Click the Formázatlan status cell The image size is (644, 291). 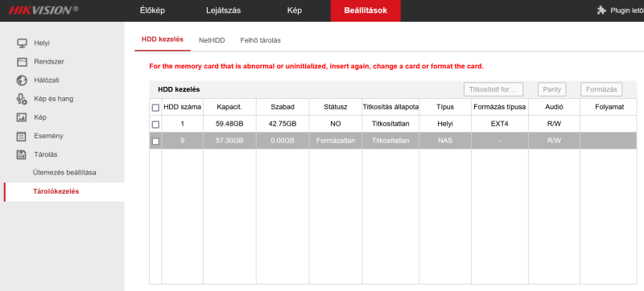pos(336,141)
